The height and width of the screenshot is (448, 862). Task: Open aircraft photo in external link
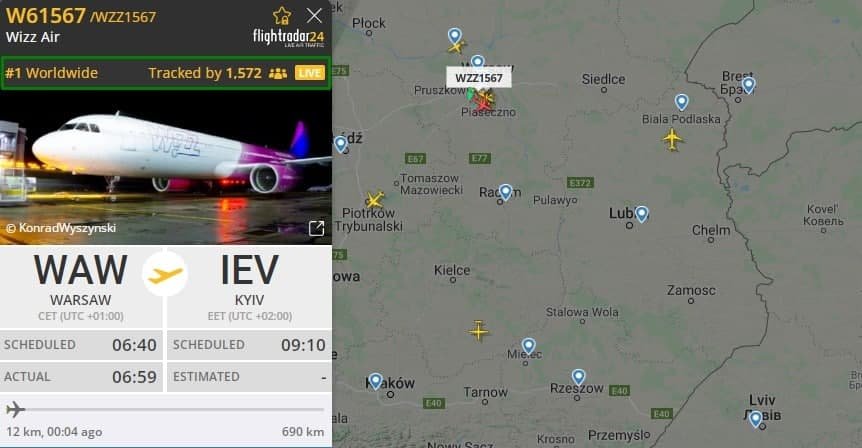click(x=316, y=228)
